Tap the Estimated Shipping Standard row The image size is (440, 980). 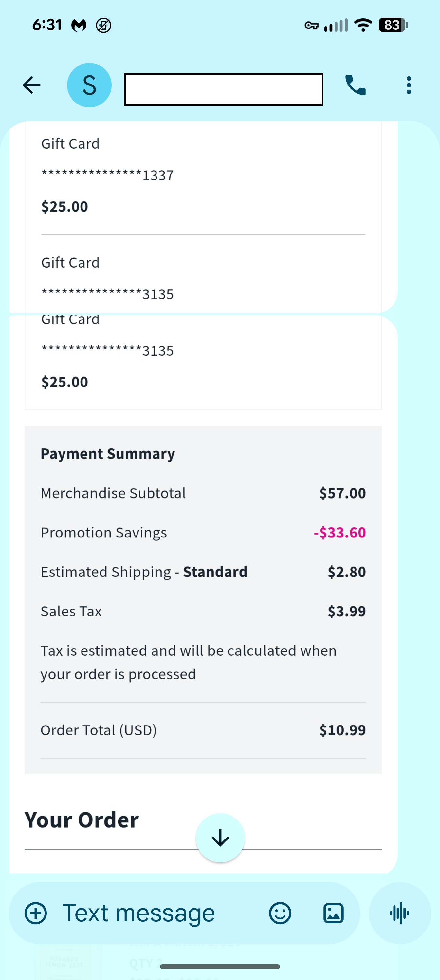point(203,572)
